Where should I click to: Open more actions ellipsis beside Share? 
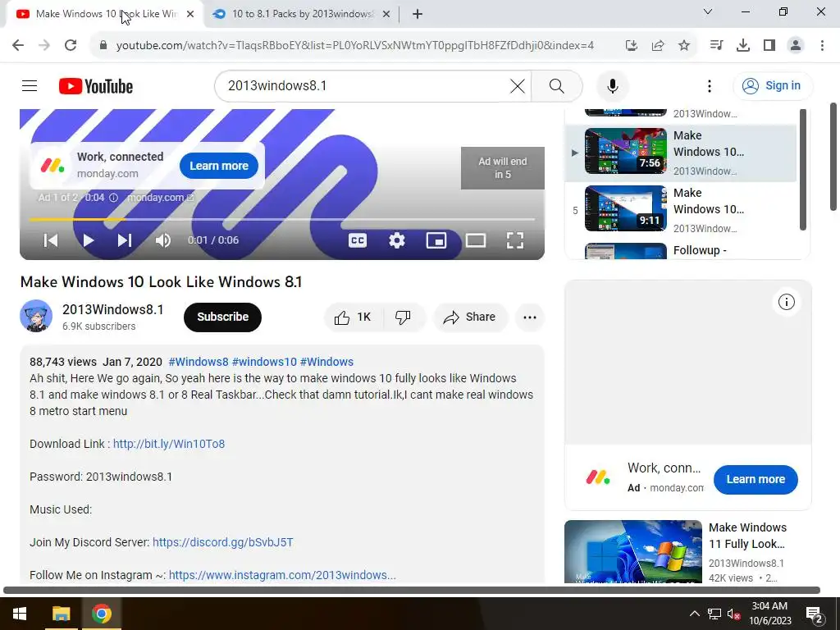coord(530,317)
